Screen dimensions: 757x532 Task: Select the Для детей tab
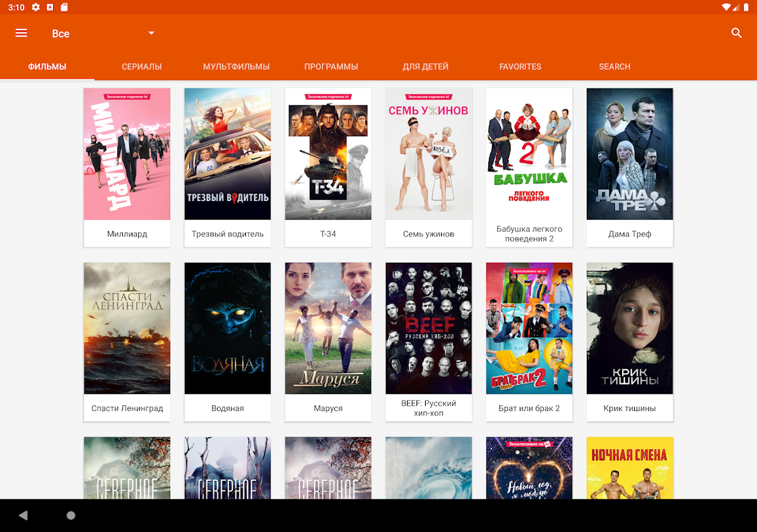pyautogui.click(x=426, y=66)
